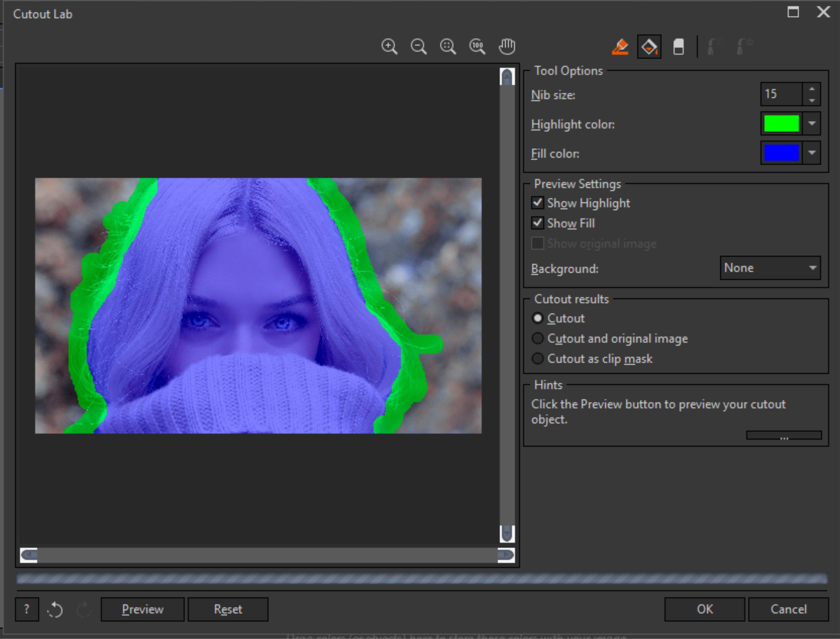This screenshot has height=639, width=840.
Task: Set view to 100% zoom
Action: [478, 46]
